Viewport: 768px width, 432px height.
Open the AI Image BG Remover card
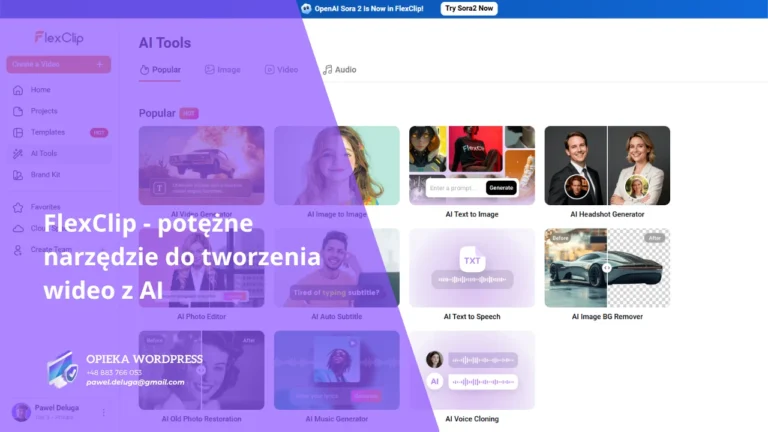coord(607,268)
